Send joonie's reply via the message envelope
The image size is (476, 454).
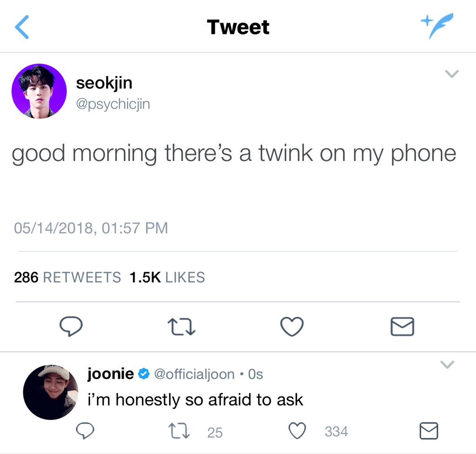(429, 431)
